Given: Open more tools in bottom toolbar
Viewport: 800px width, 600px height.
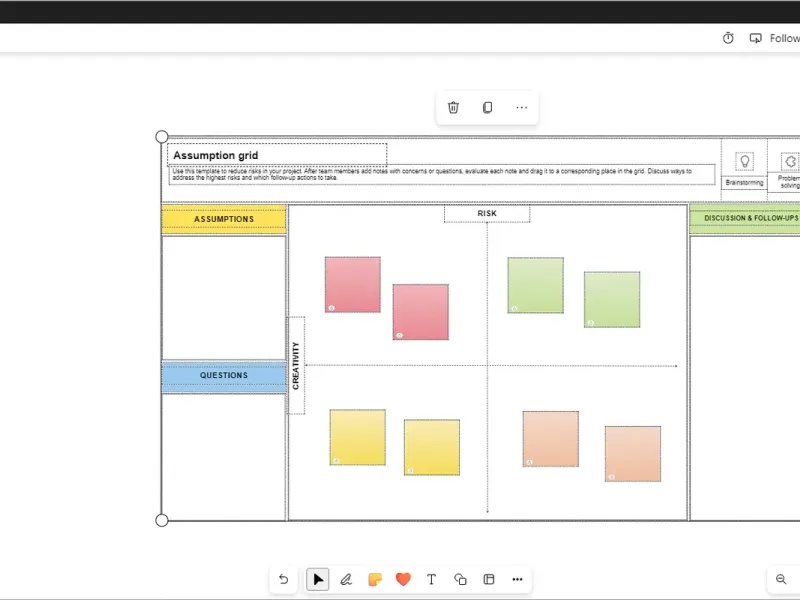Looking at the screenshot, I should [x=517, y=579].
